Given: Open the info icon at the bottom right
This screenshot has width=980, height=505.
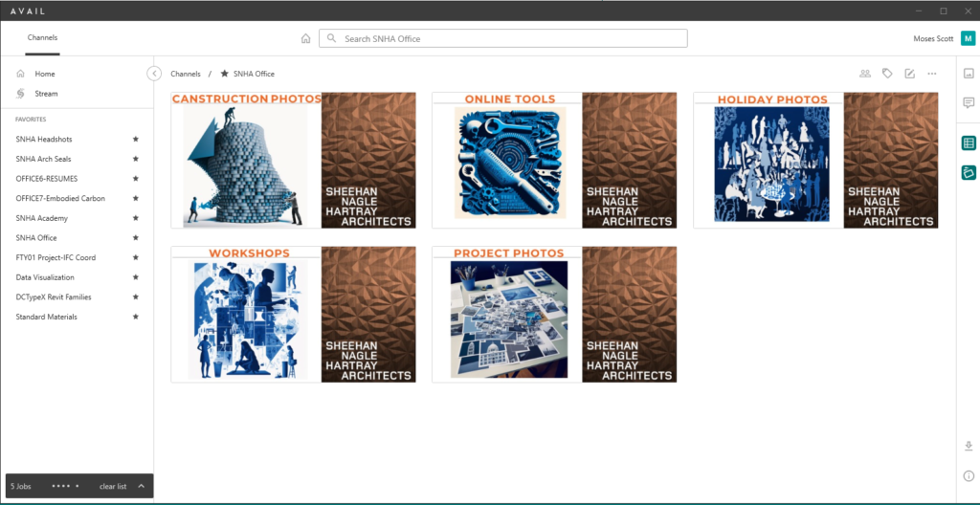Looking at the screenshot, I should point(969,476).
